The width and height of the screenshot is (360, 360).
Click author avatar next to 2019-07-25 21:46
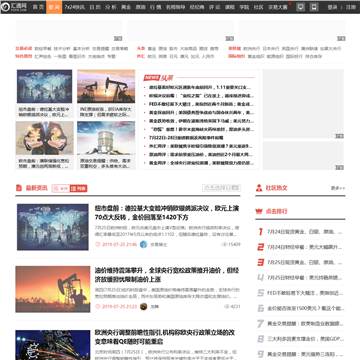(x=144, y=244)
